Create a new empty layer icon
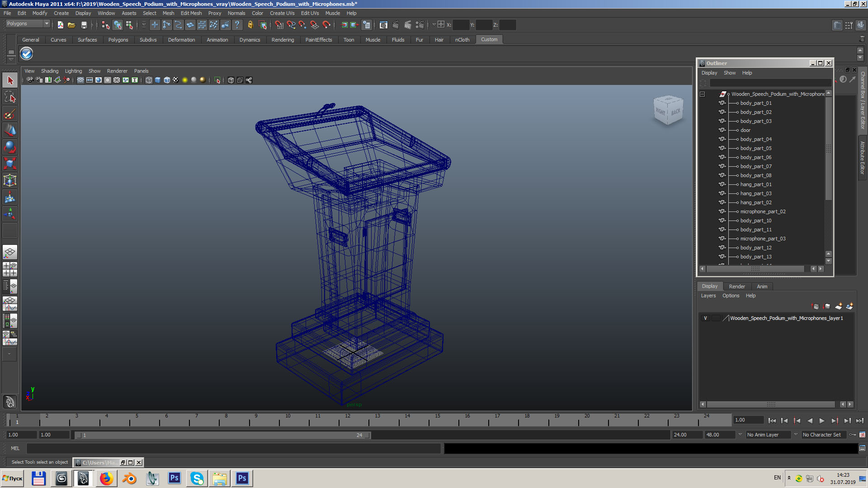868x488 pixels. (838, 306)
